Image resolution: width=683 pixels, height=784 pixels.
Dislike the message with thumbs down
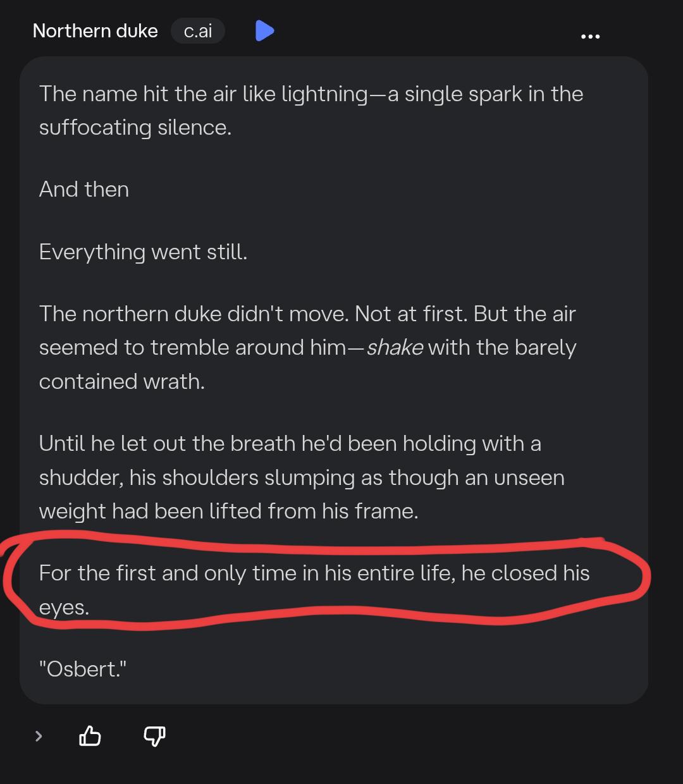tap(155, 735)
